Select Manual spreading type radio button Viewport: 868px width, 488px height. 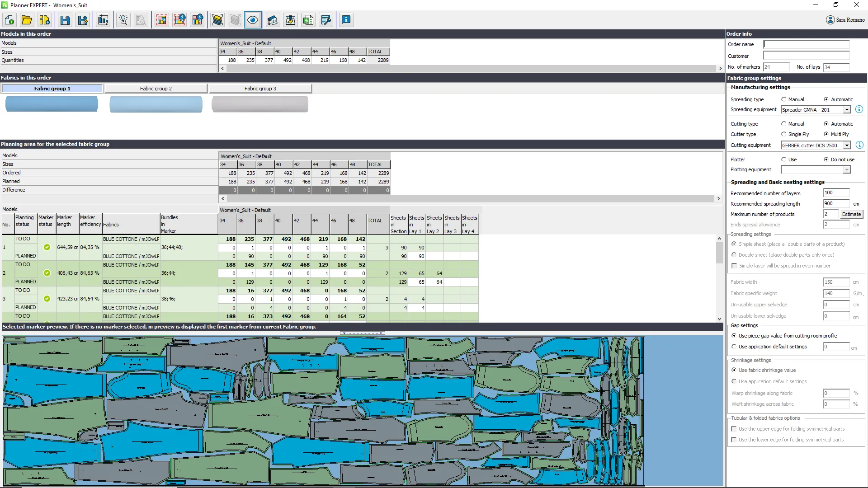pos(784,99)
